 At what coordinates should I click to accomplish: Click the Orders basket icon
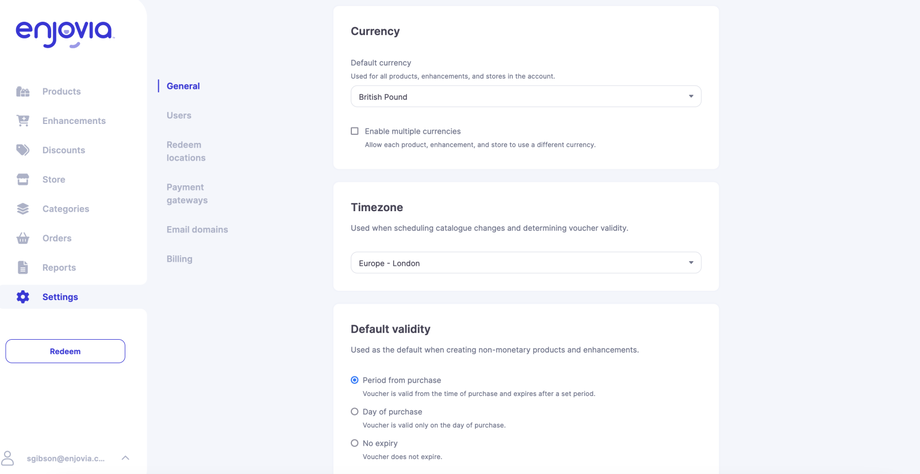point(23,238)
